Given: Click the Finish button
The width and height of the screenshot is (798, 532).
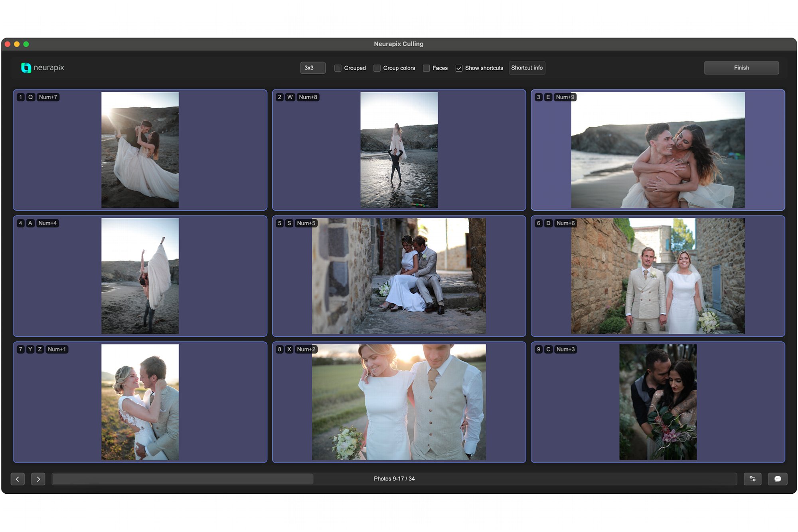Looking at the screenshot, I should click(x=741, y=68).
